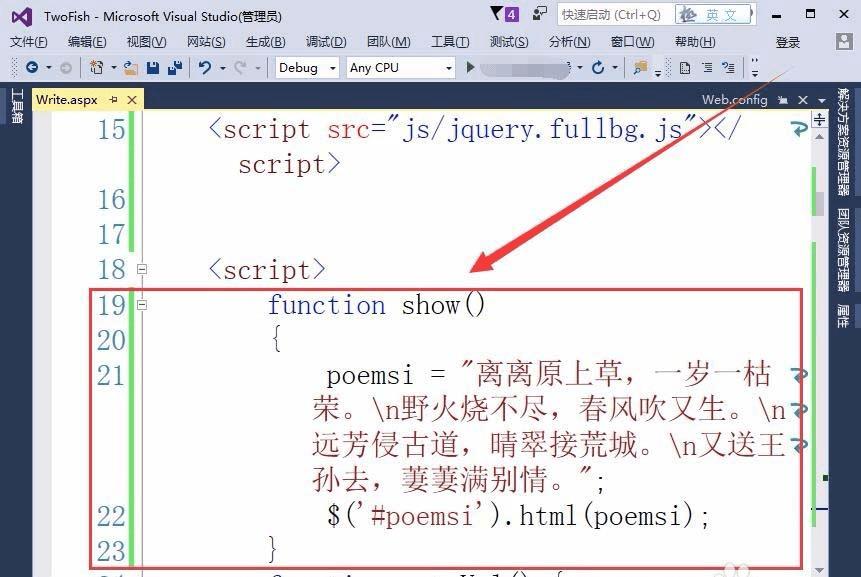Open the document tab list dropdown arrow
Viewport: 861px width, 577px height.
coord(821,100)
